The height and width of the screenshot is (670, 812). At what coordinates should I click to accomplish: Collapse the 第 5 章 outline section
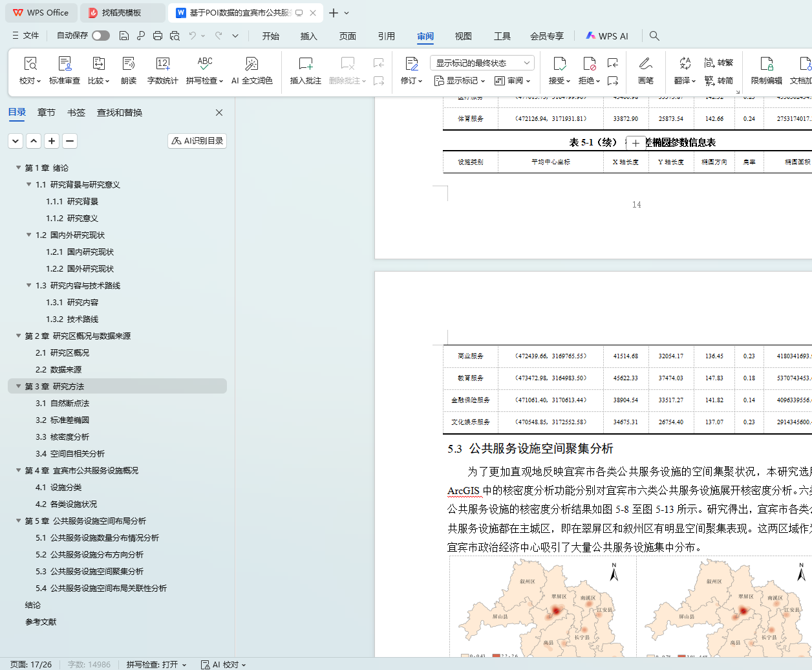pos(18,521)
